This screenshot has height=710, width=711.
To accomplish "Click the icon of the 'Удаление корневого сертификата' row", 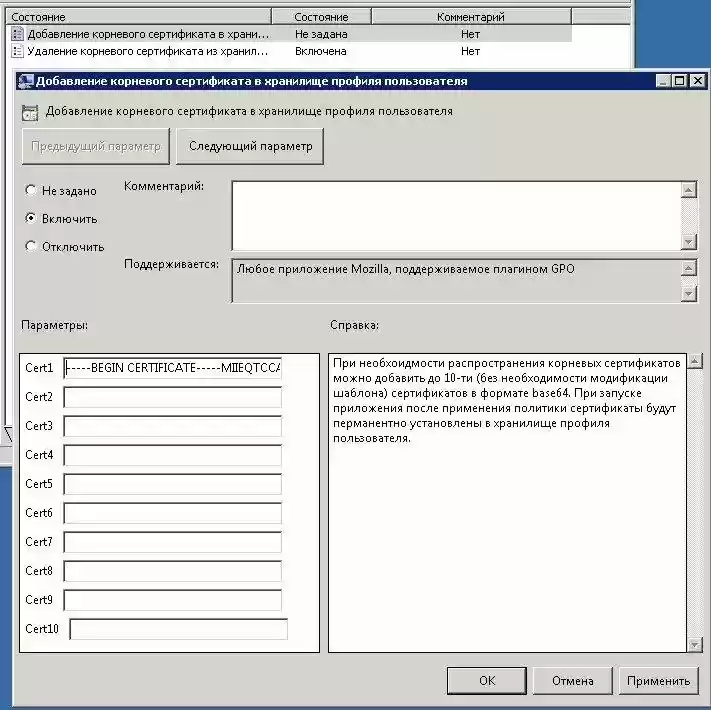I will pos(17,51).
